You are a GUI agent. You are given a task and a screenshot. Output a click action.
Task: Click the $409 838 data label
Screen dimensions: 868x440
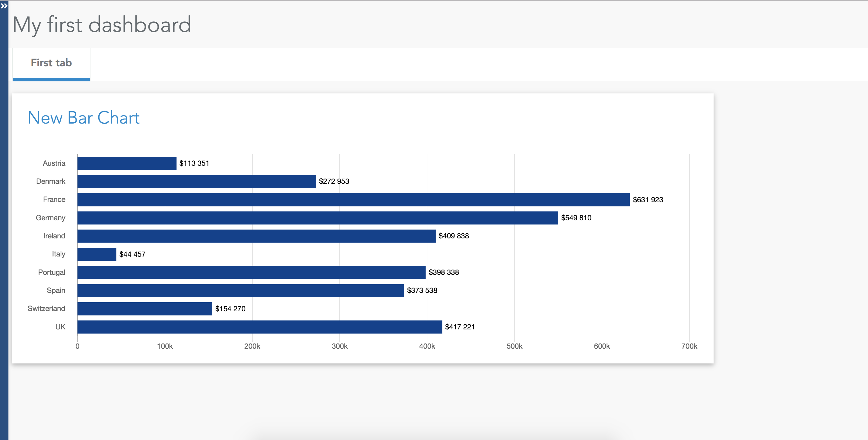pos(454,236)
